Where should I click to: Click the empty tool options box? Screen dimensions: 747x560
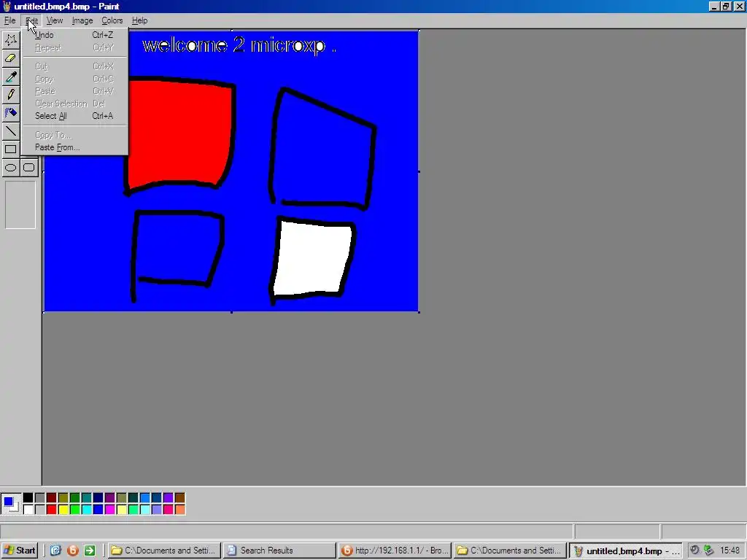[20, 205]
